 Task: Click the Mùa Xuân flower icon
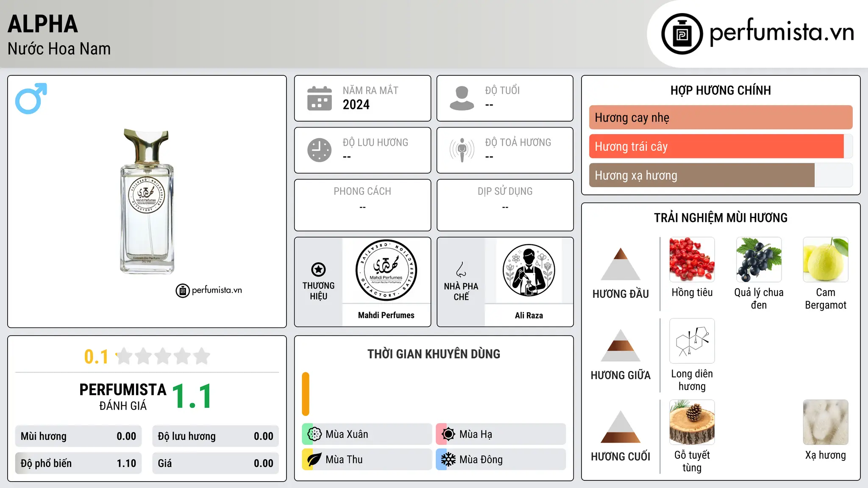coord(314,434)
